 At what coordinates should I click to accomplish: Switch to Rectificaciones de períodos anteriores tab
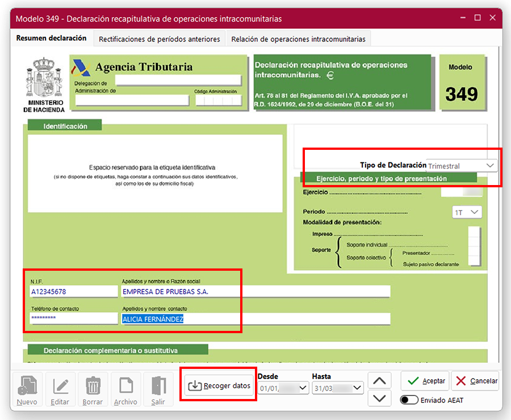coord(160,39)
